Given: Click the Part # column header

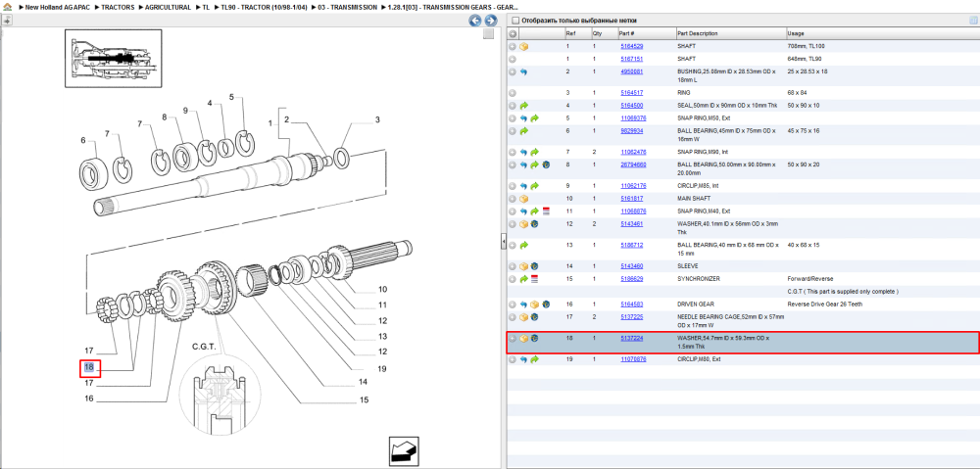Looking at the screenshot, I should 627,33.
